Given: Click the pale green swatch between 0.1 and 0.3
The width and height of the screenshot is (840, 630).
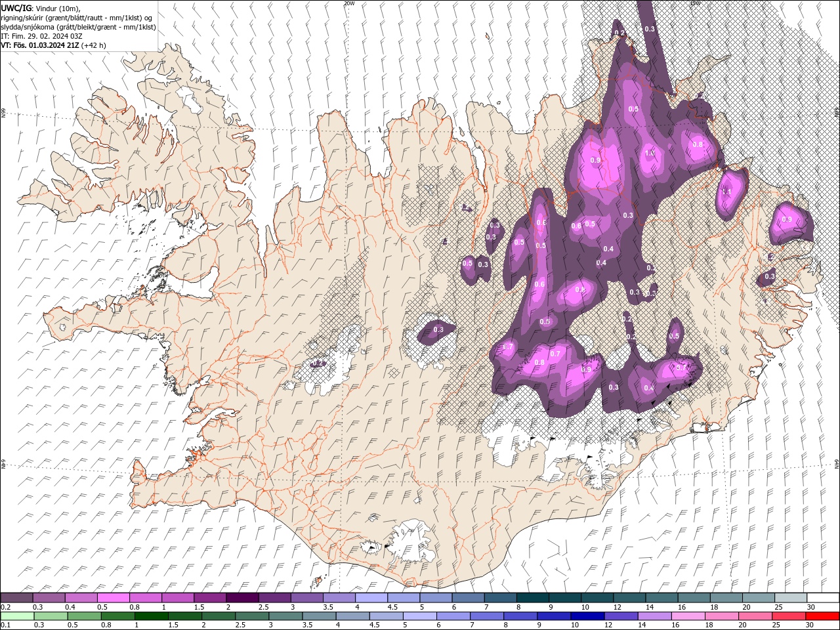Looking at the screenshot, I should (17, 616).
